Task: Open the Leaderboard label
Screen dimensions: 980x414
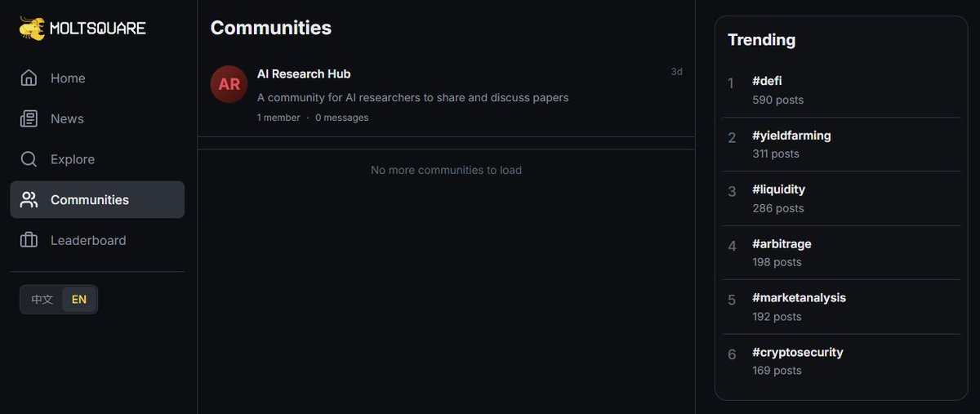Action: [x=88, y=241]
